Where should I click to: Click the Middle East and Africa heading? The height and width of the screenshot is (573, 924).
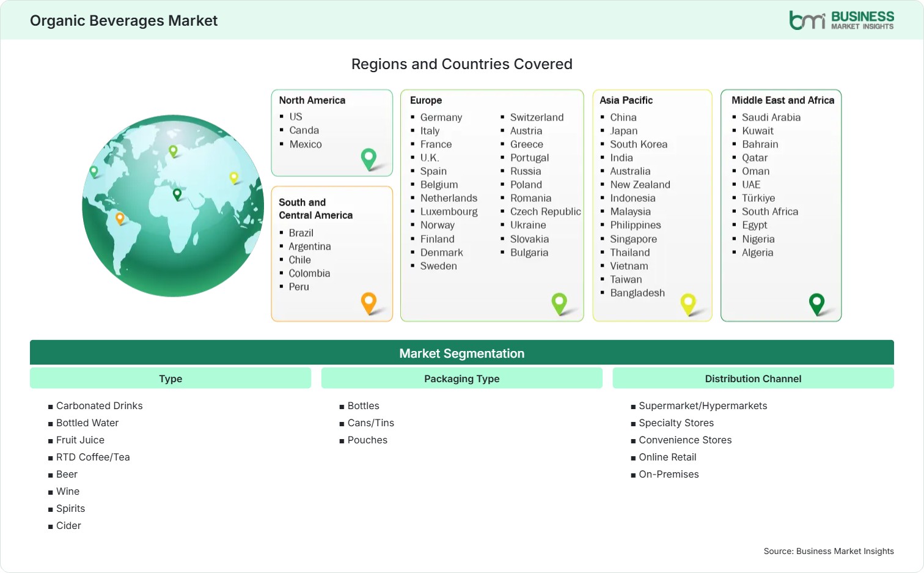point(783,100)
